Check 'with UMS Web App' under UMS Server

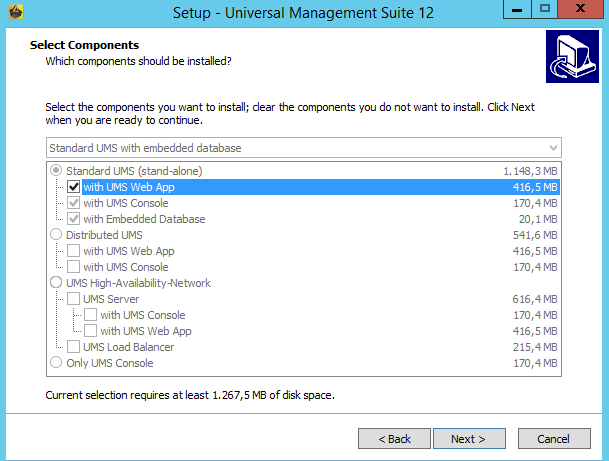[90, 331]
